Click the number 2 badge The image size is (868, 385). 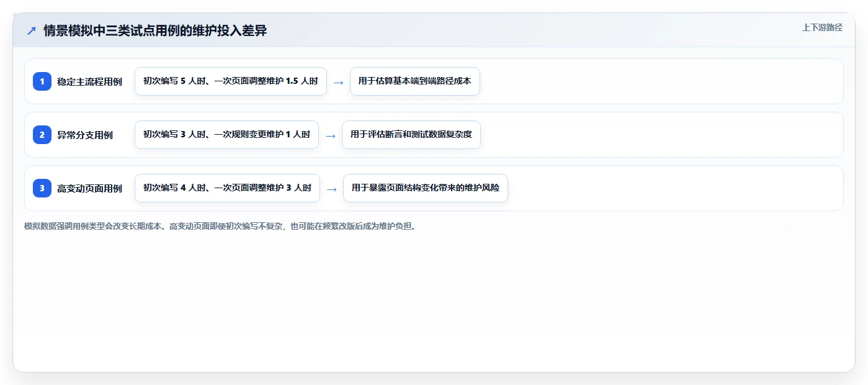[x=42, y=135]
